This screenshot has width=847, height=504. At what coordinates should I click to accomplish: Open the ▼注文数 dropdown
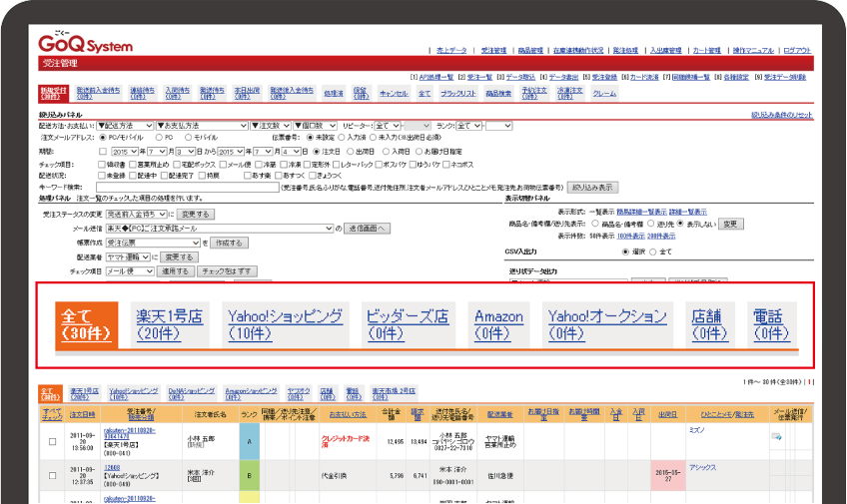(x=271, y=126)
